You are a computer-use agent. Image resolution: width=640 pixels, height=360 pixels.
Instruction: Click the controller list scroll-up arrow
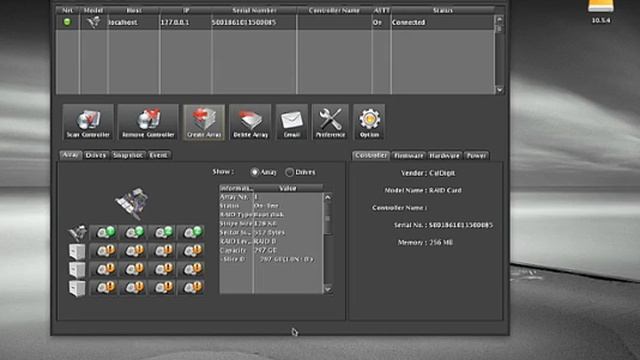pos(500,19)
